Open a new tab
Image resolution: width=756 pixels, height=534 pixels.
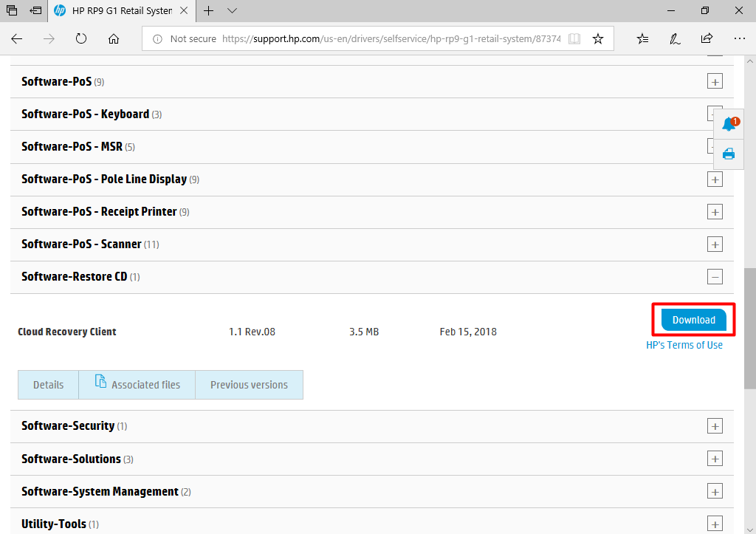pyautogui.click(x=209, y=10)
